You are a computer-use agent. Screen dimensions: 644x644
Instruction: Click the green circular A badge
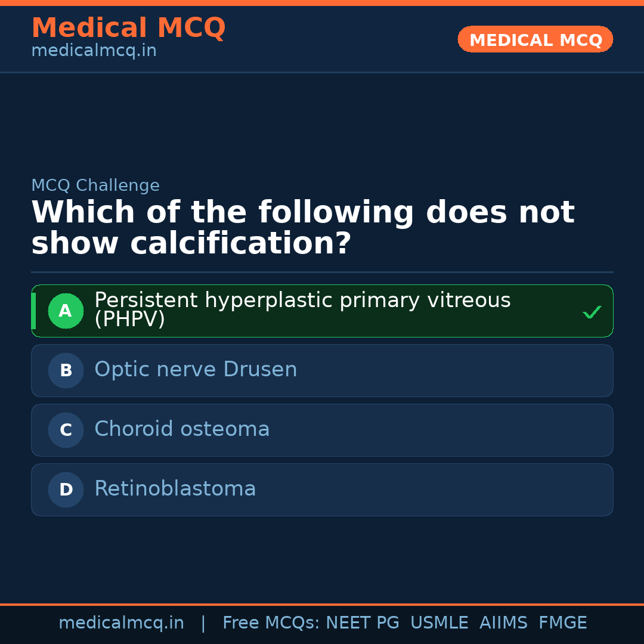coord(66,311)
